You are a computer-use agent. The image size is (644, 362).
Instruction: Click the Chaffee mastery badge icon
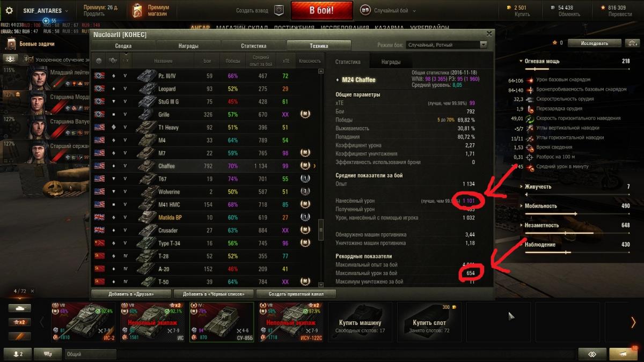(x=305, y=166)
